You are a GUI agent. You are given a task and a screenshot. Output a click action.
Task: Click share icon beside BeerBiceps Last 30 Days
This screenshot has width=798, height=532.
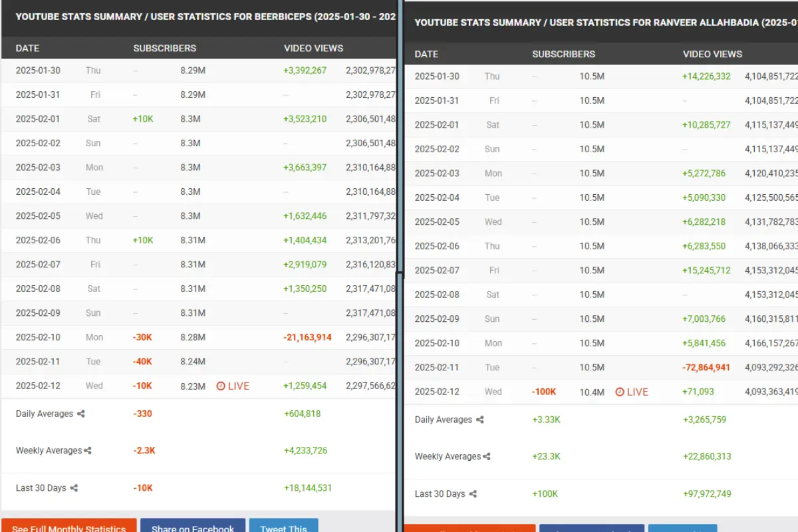[x=74, y=488]
